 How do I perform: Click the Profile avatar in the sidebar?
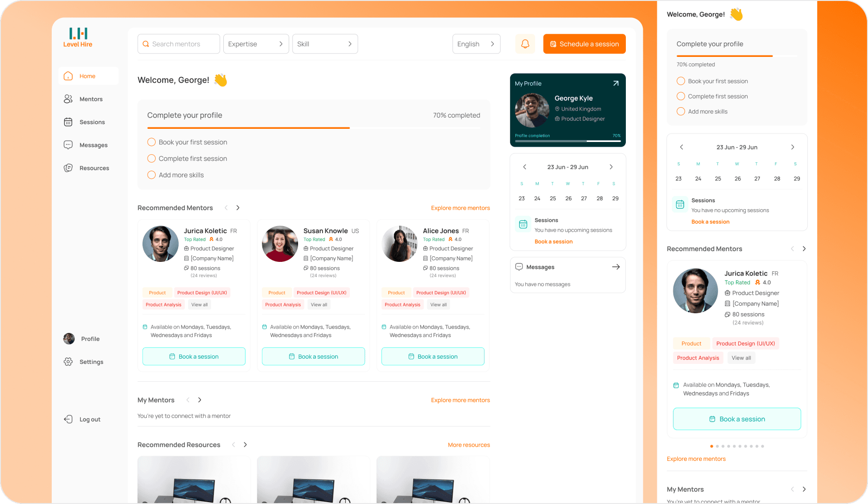coord(69,339)
